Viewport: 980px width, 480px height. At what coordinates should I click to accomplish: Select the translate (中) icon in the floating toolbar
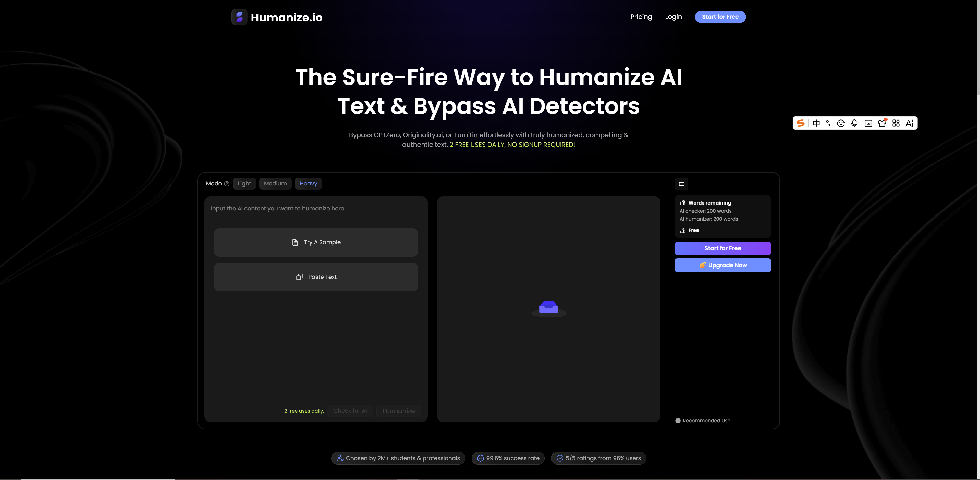(x=816, y=123)
